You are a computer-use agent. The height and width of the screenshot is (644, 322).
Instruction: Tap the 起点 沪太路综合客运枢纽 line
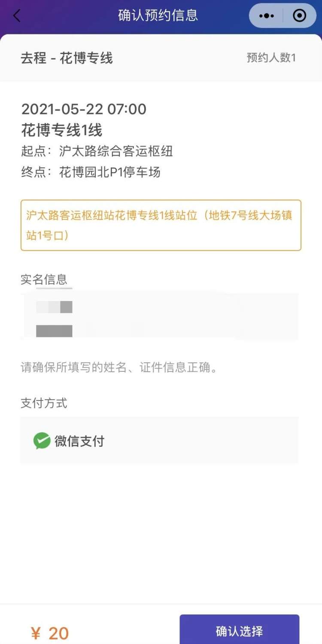[x=97, y=151]
